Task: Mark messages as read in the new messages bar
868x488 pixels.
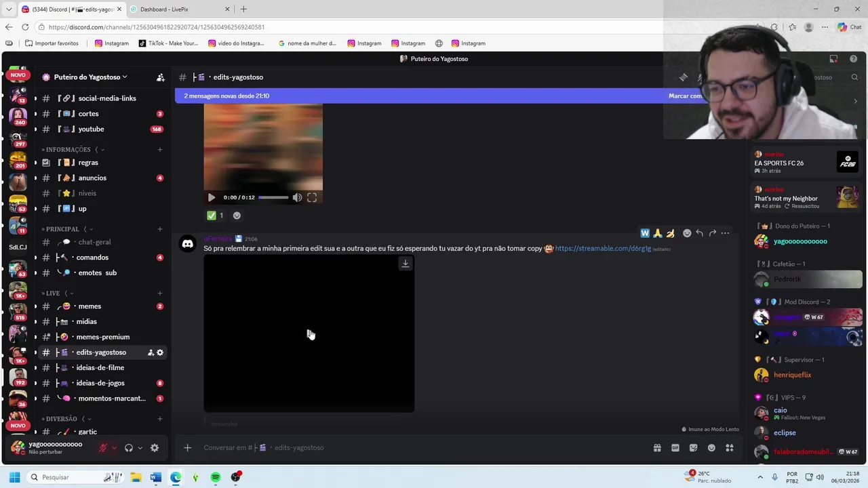Action: pyautogui.click(x=686, y=96)
